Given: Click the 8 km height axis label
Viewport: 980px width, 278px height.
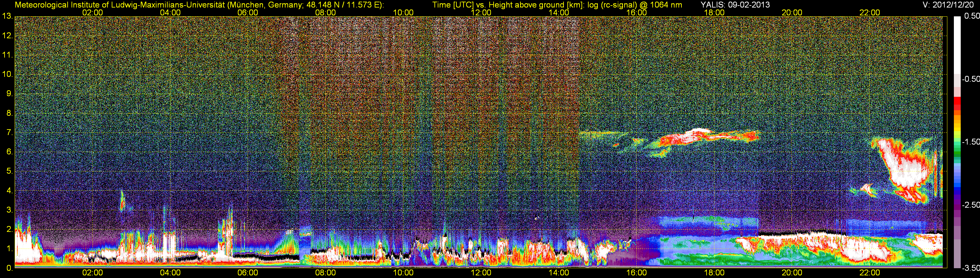Looking at the screenshot, I should 9,113.
